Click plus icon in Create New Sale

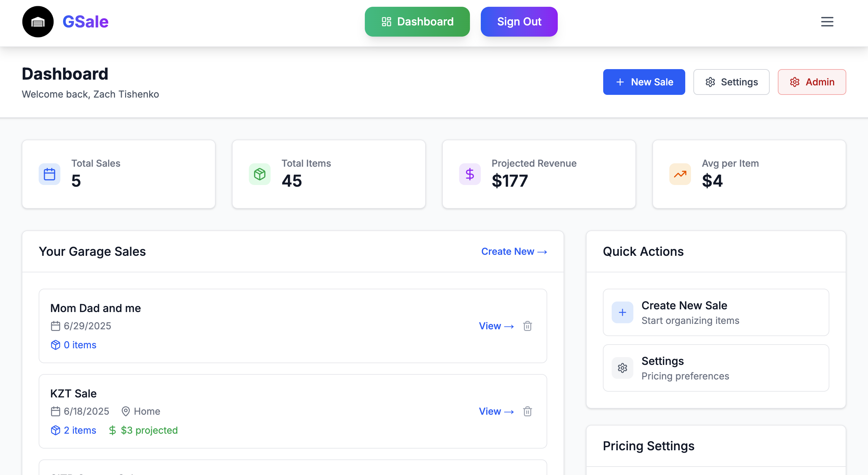point(623,312)
